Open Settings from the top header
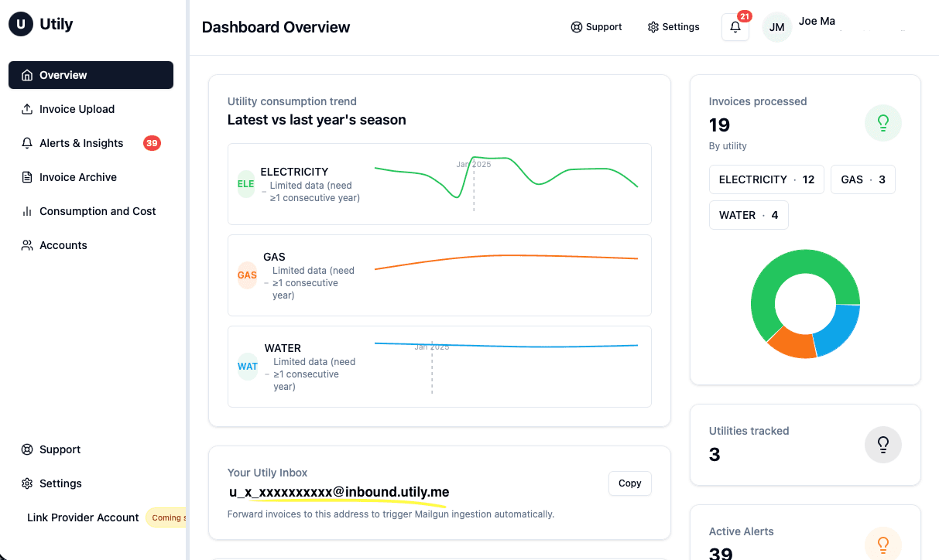This screenshot has height=560, width=939. [x=673, y=27]
